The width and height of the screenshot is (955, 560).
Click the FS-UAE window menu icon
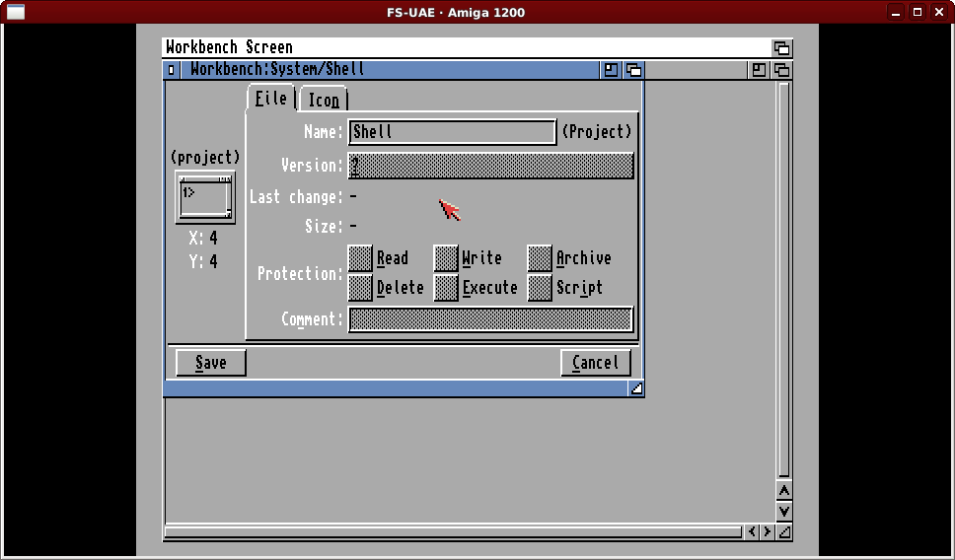tap(16, 12)
